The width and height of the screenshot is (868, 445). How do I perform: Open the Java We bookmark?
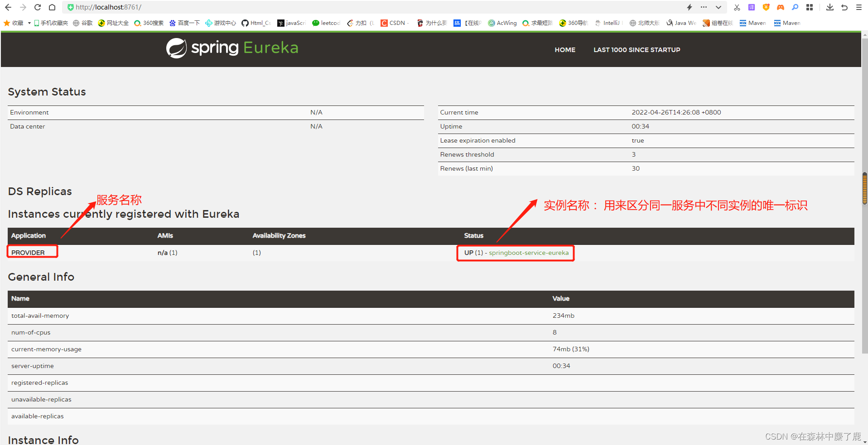tap(681, 23)
